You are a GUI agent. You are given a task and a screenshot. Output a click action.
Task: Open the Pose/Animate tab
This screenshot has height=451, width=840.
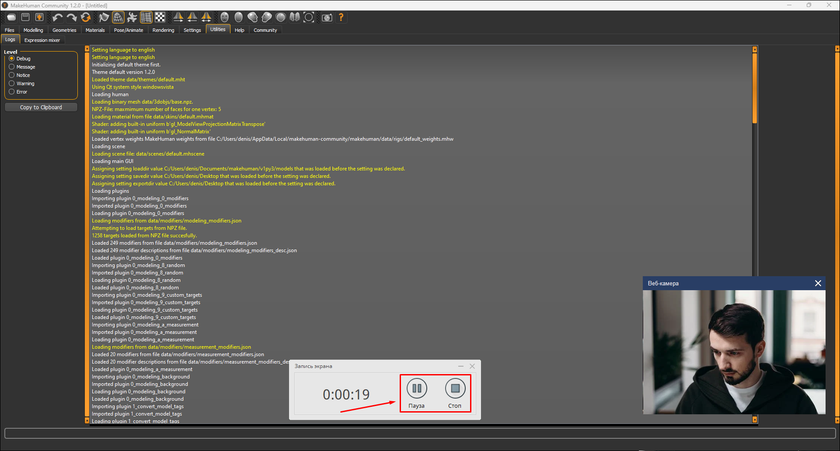click(x=129, y=30)
